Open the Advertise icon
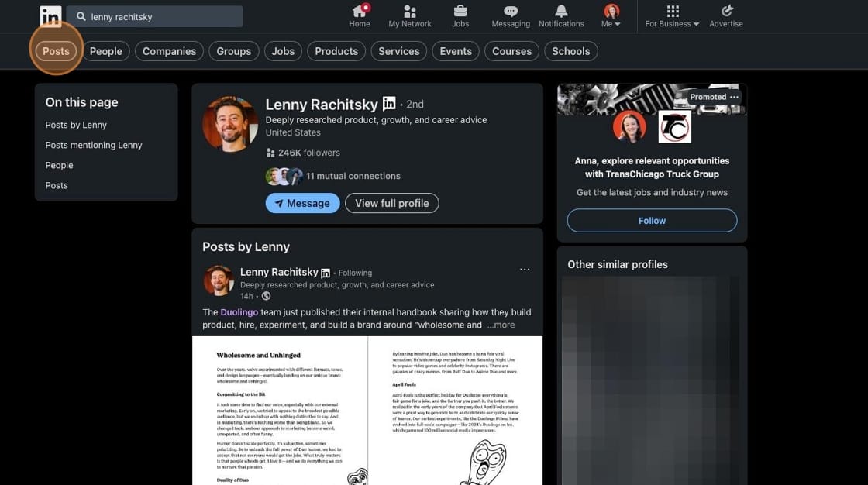Viewport: 868px width, 485px height. (x=726, y=12)
